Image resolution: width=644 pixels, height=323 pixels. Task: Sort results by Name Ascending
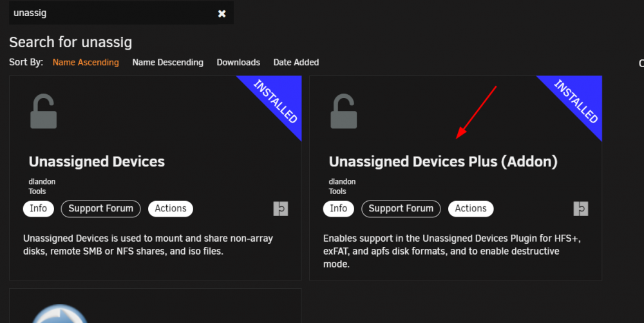(x=86, y=63)
